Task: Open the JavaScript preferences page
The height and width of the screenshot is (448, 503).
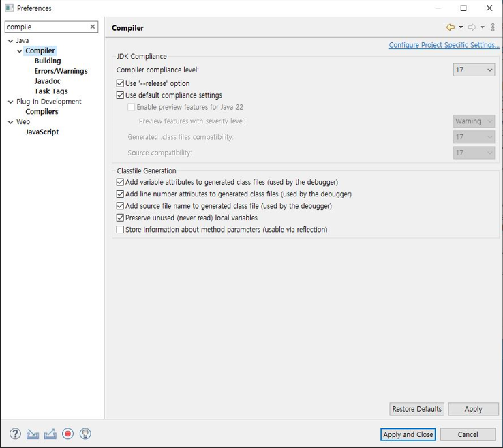Action: 42,132
